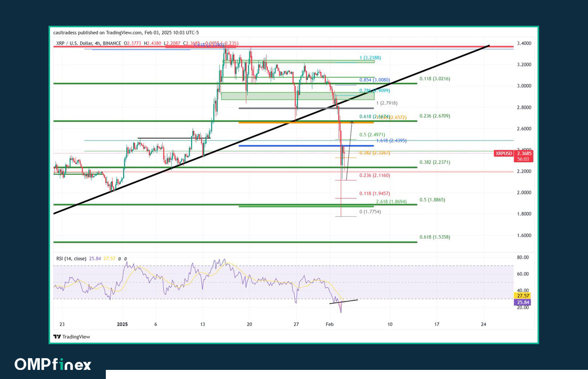Screen dimensions: 588x379
Task: Select the green label "0.118 (3.0216)"
Action: pos(435,79)
